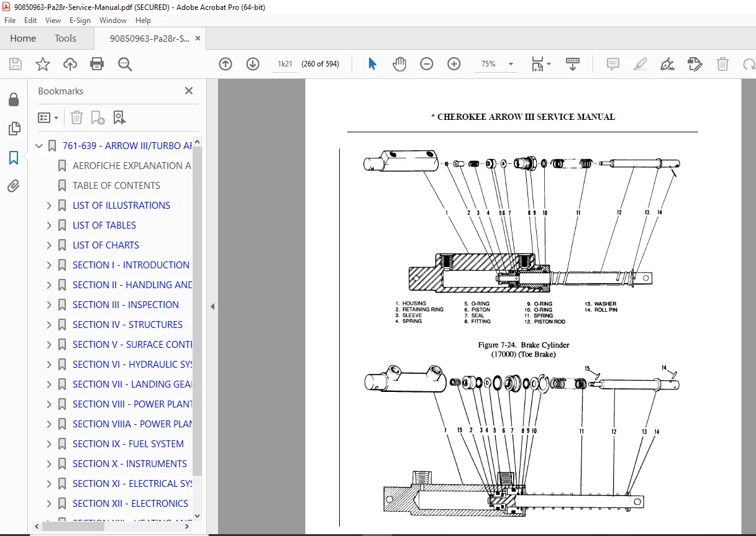Print the document icon

click(97, 64)
